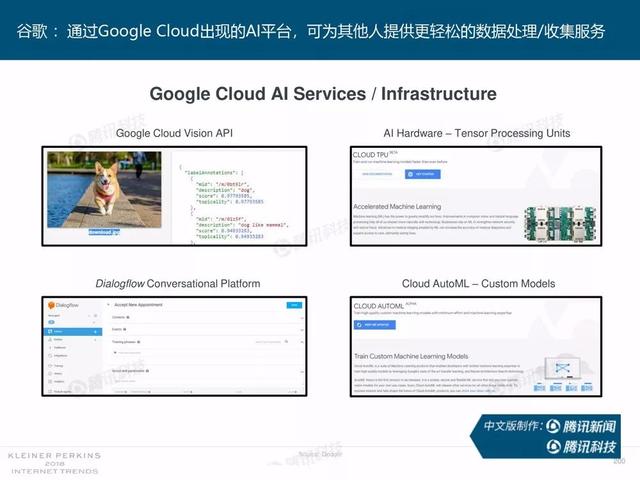The height and width of the screenshot is (480, 640).
Task: Click the help icon next to Contexts
Action: coord(128,317)
